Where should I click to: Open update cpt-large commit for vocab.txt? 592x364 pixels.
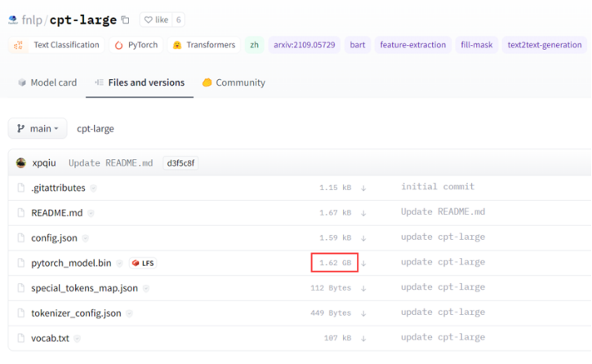click(x=443, y=337)
